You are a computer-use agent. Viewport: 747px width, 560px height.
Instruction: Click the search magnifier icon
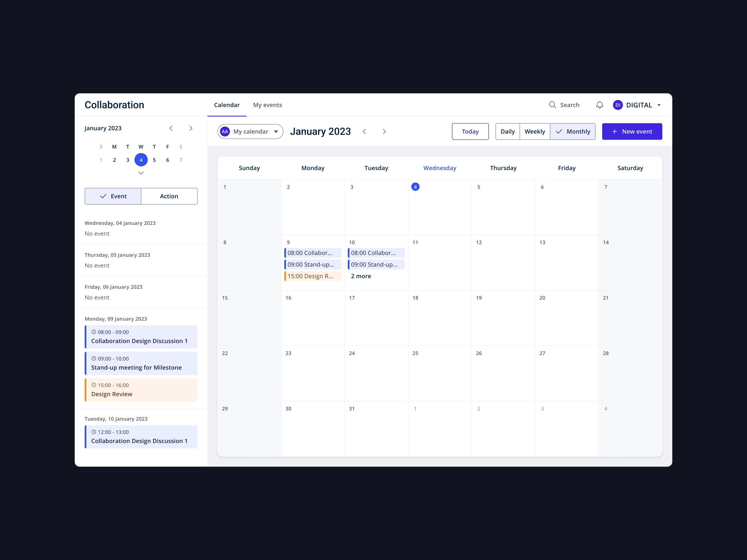(x=552, y=105)
